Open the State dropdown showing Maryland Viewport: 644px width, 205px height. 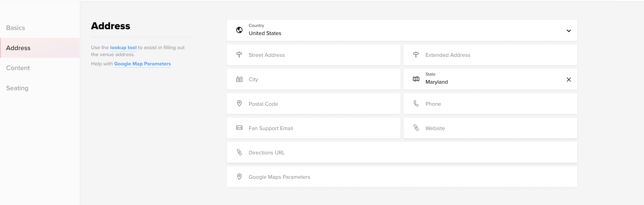pos(490,79)
